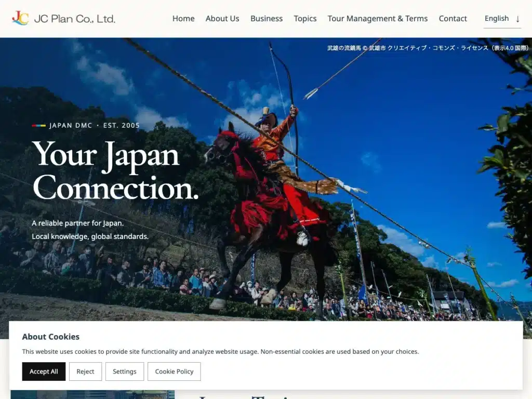The height and width of the screenshot is (399, 532).
Task: Click the 'About Cookies' heading
Action: 51,337
